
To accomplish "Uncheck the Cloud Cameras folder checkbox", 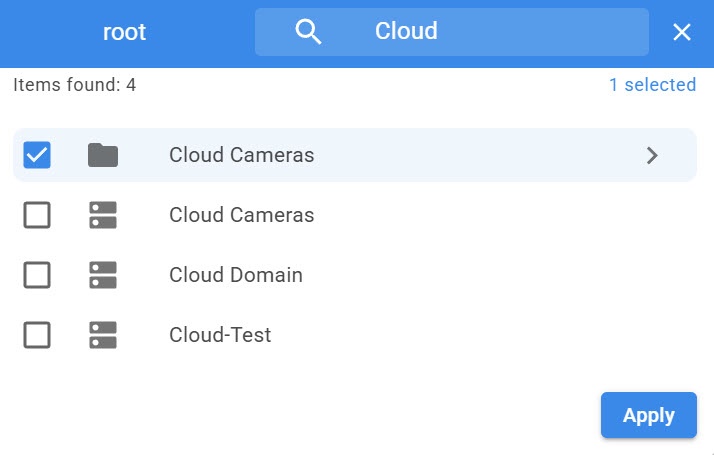I will [37, 155].
